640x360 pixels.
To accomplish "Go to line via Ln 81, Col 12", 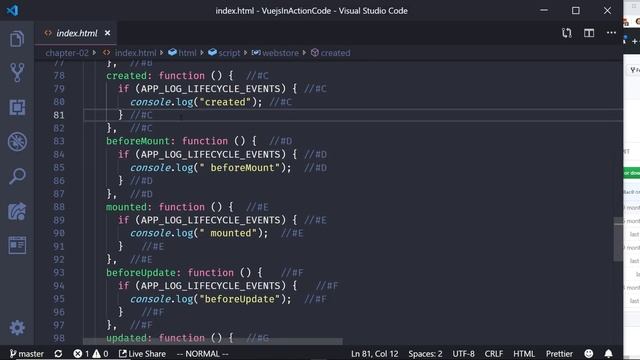I will [375, 353].
